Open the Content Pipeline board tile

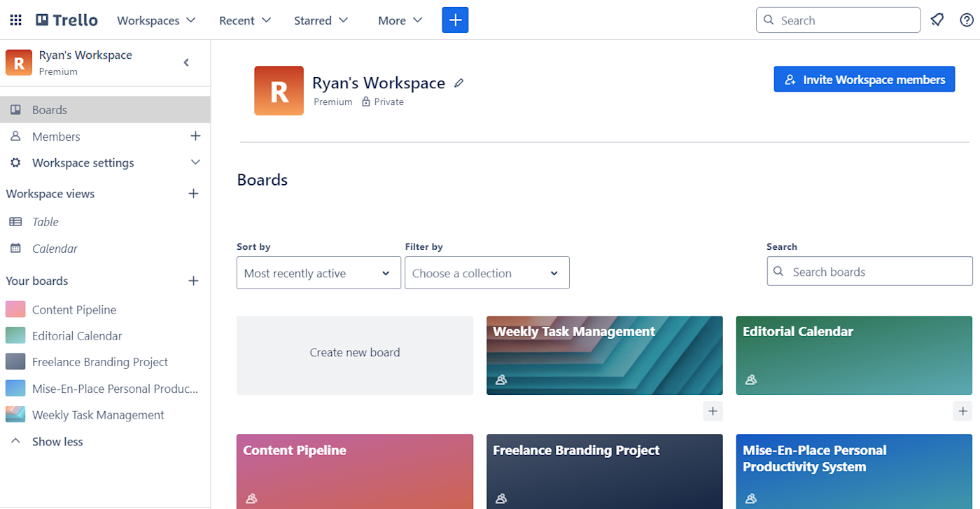click(x=355, y=471)
